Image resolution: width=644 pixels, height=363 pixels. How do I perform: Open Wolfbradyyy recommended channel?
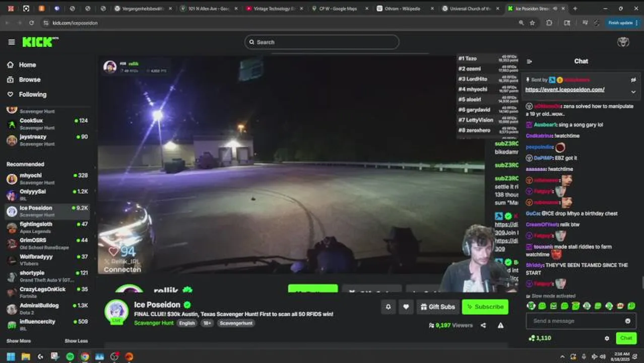tap(47, 260)
